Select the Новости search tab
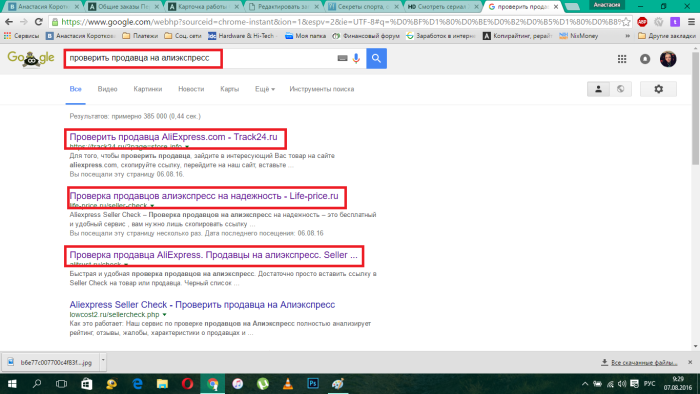 pos(191,89)
